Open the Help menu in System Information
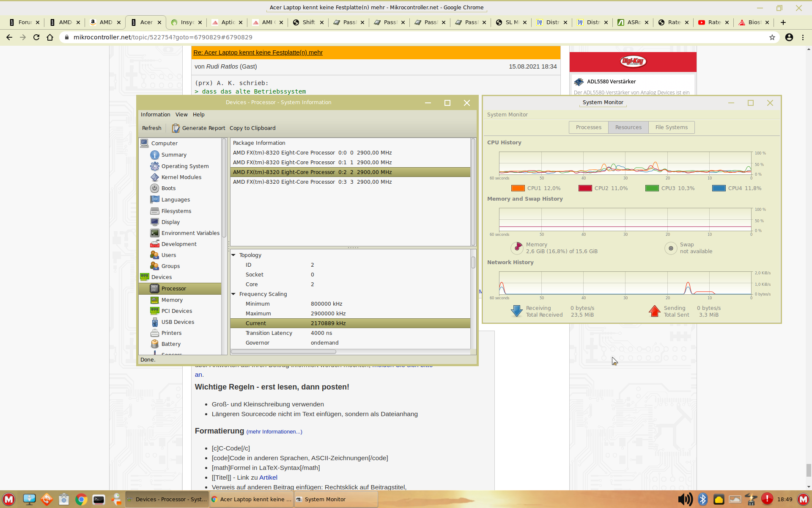 tap(198, 115)
